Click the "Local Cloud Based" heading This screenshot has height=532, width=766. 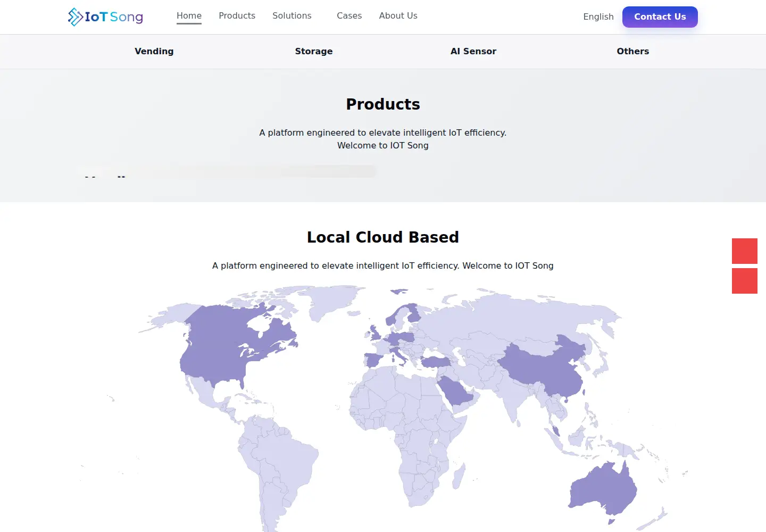point(383,237)
